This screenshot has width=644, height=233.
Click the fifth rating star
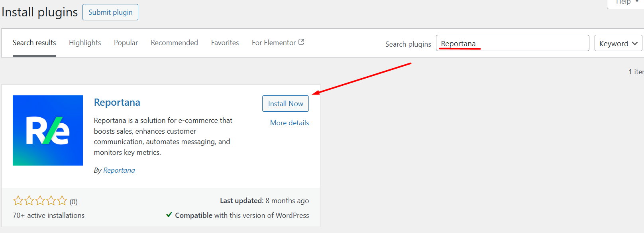[x=62, y=200]
